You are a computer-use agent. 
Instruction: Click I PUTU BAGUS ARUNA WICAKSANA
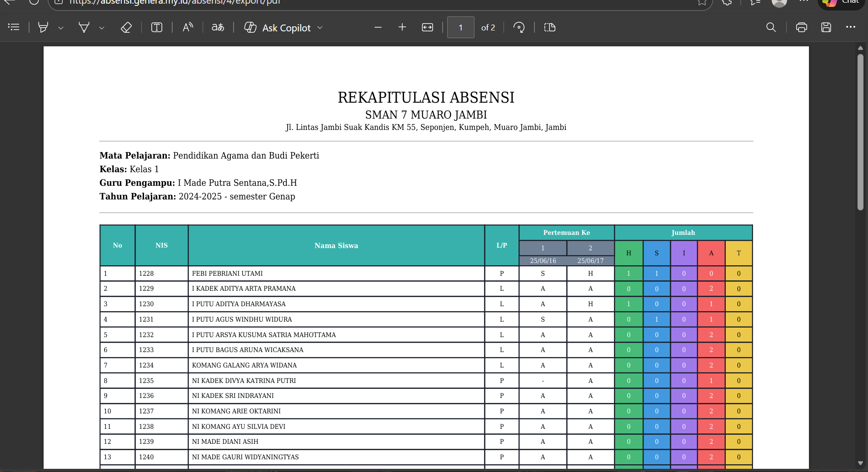coord(248,350)
